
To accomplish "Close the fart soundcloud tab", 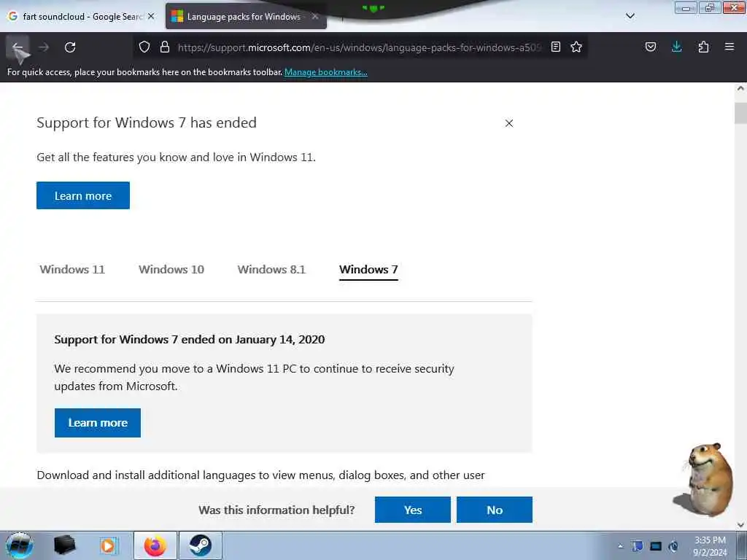I will 151,16.
